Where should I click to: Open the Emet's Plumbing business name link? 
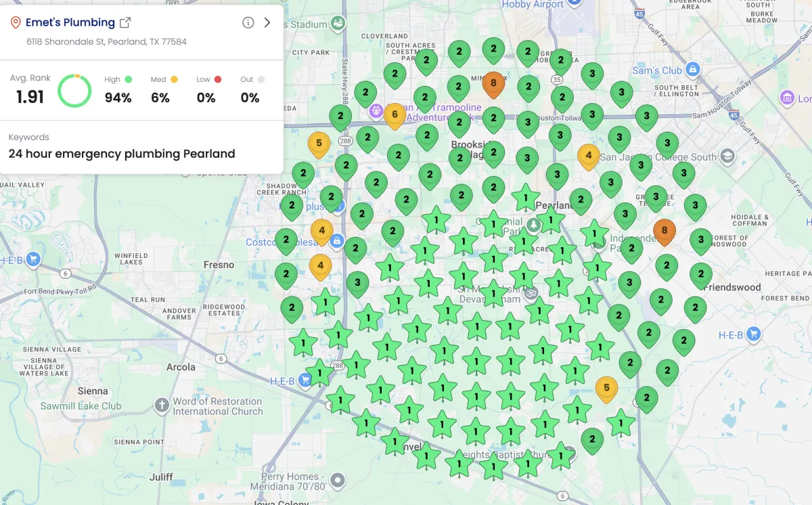(x=70, y=22)
